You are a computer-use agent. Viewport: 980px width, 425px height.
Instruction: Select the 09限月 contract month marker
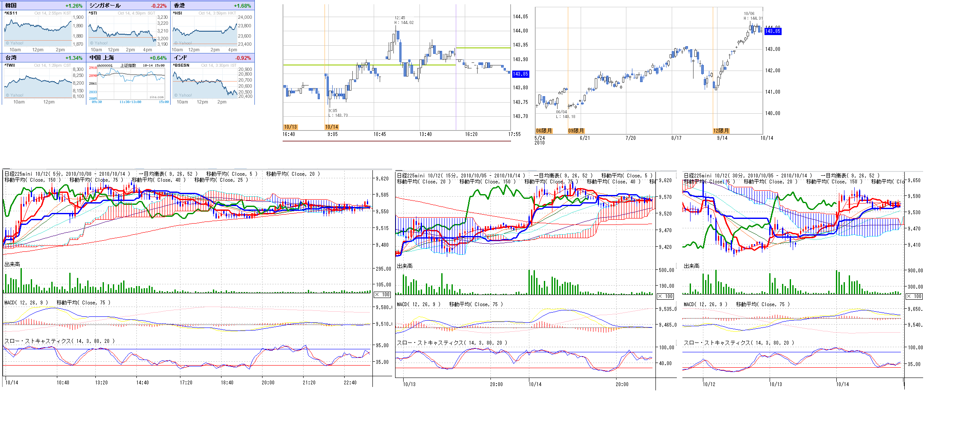tap(576, 131)
